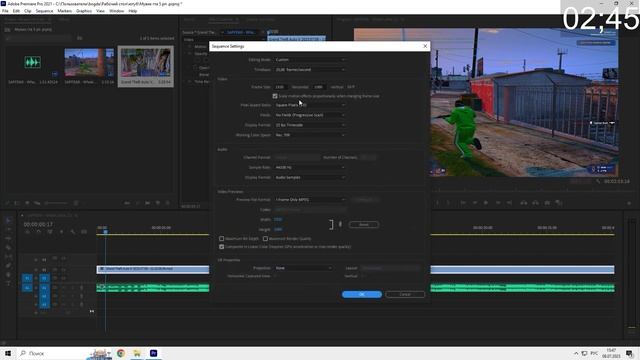640x360 pixels.
Task: Open the Timebase dropdown
Action: pyautogui.click(x=310, y=70)
